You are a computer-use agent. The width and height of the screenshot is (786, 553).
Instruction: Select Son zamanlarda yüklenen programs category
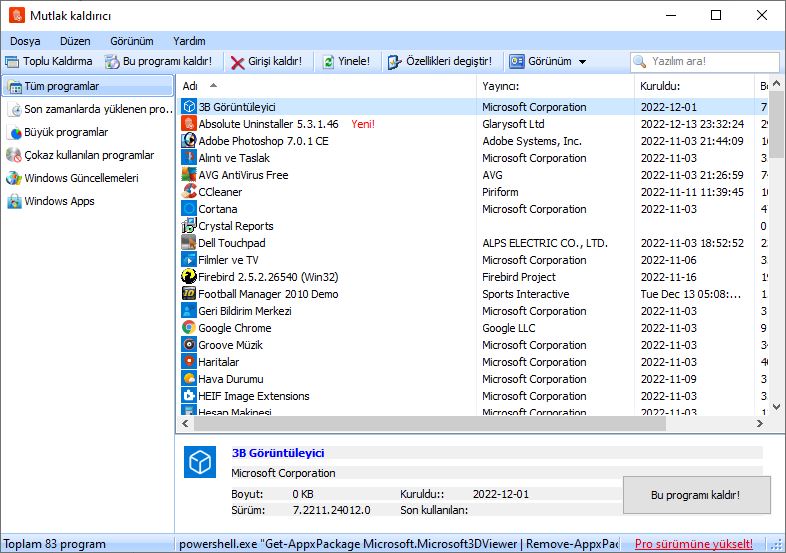(88, 109)
